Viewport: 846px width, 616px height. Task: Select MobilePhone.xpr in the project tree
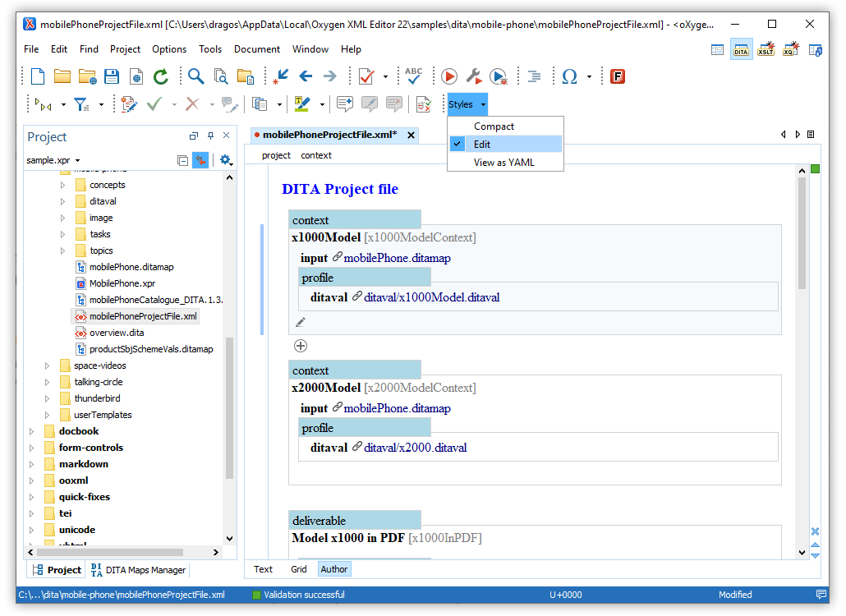122,283
